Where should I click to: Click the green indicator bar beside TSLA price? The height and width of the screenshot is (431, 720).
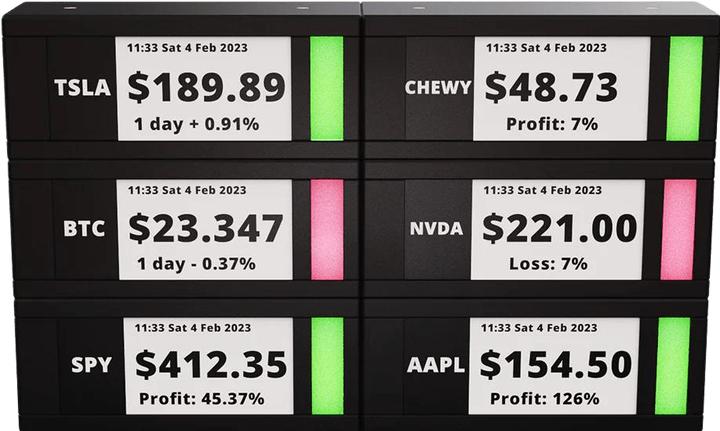tap(326, 88)
